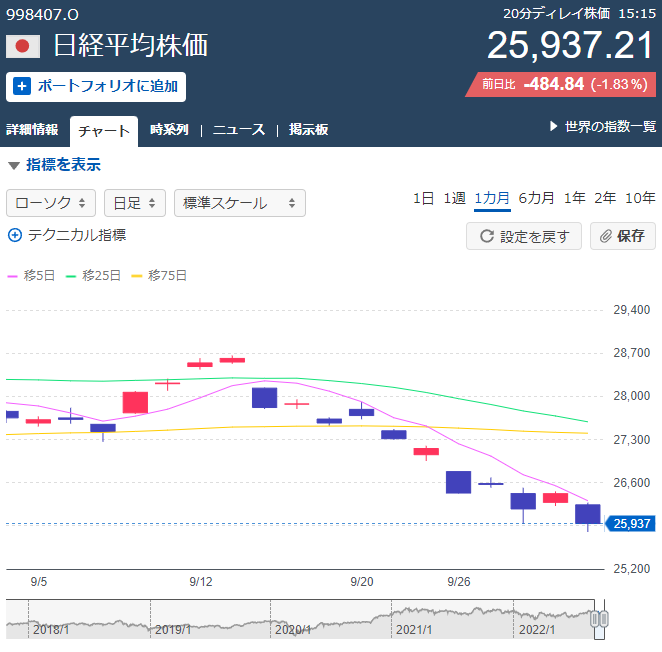Click the 9/26 date axis label
The height and width of the screenshot is (652, 662).
coord(459,581)
